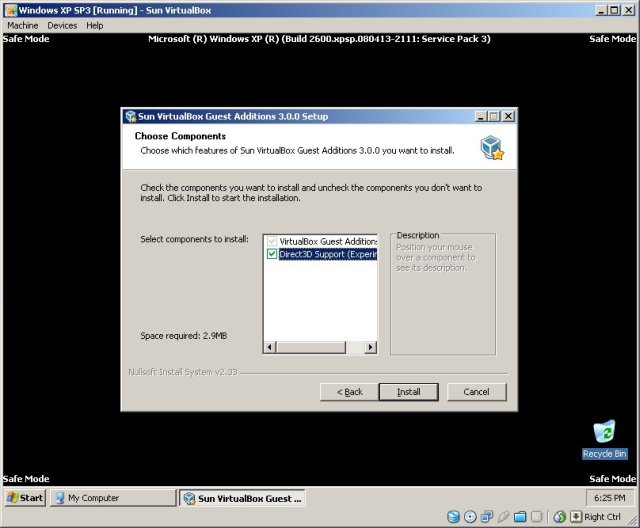This screenshot has width=640, height=528.
Task: Click the hard disk activity status icon
Action: click(453, 517)
